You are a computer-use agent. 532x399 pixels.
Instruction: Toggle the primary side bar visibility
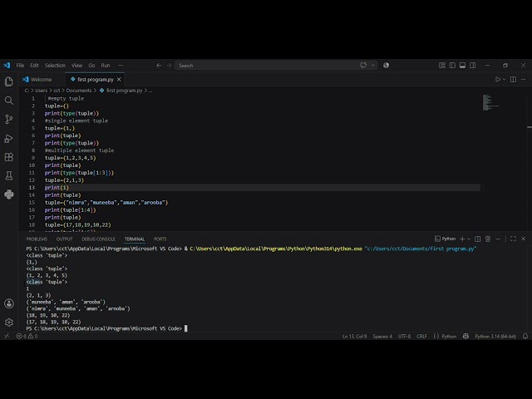coord(452,65)
